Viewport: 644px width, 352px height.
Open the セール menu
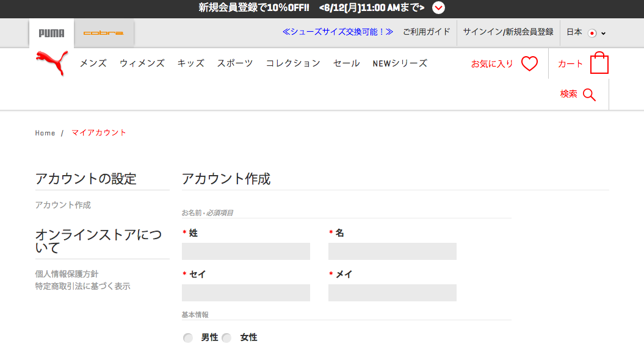pos(346,63)
